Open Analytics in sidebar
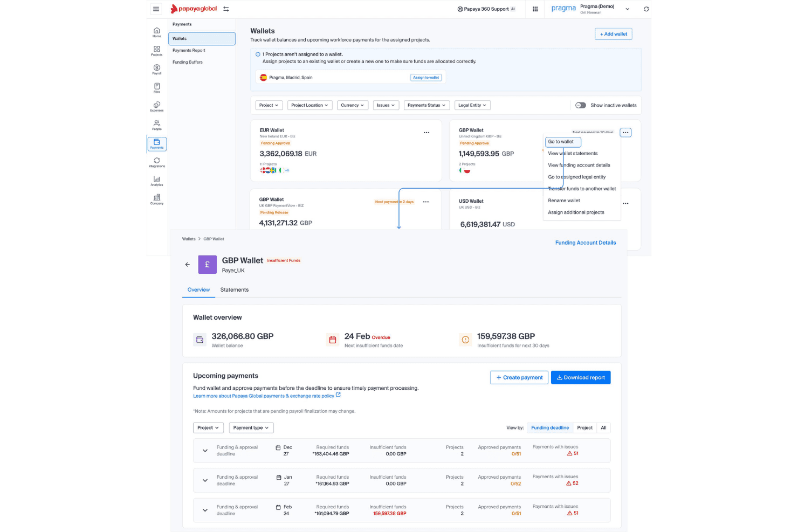Viewport: 798px width, 532px height. pyautogui.click(x=156, y=181)
